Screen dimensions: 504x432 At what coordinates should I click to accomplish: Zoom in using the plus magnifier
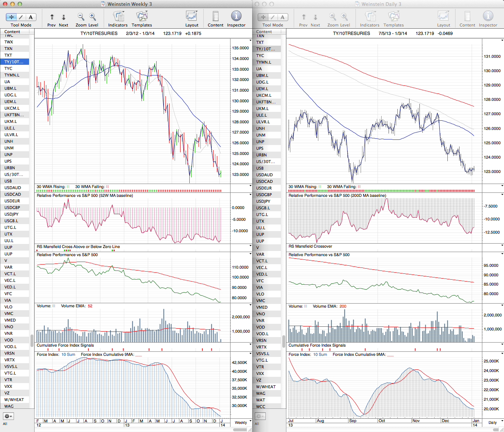pos(93,17)
